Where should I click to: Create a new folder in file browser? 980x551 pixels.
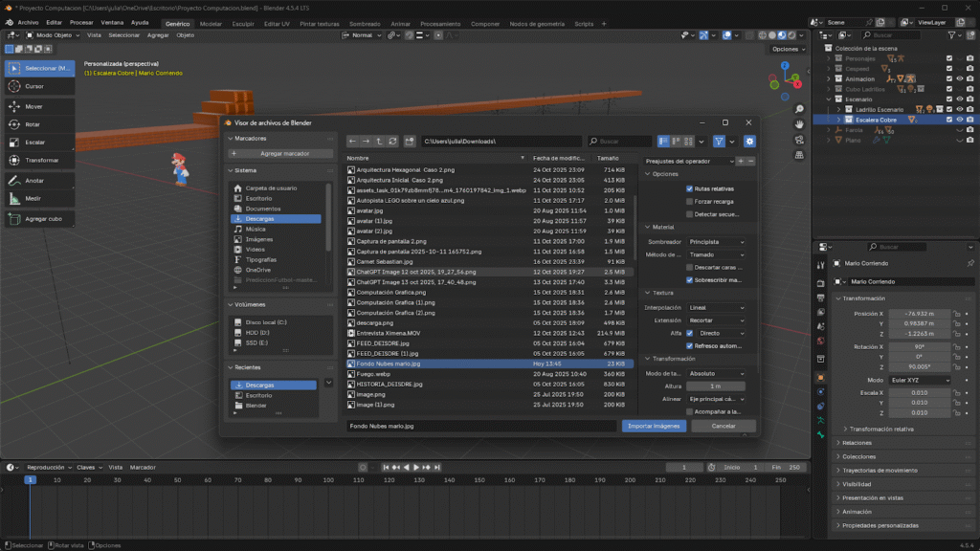coord(409,142)
